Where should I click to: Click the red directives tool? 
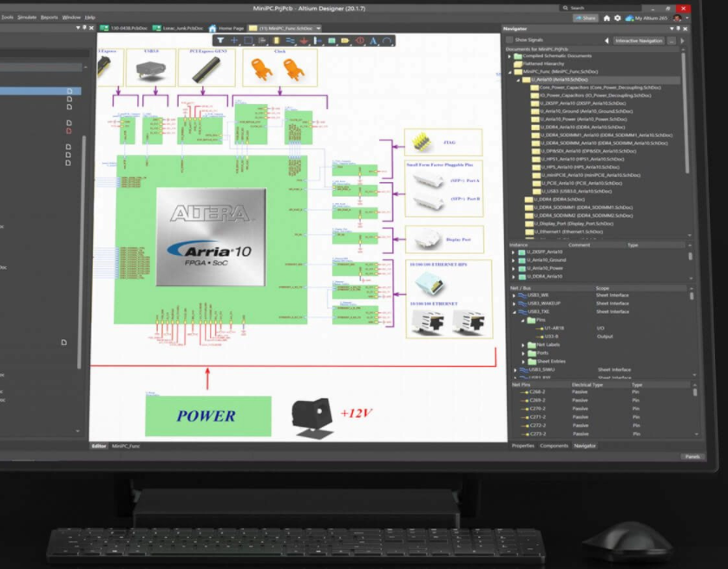pyautogui.click(x=360, y=41)
